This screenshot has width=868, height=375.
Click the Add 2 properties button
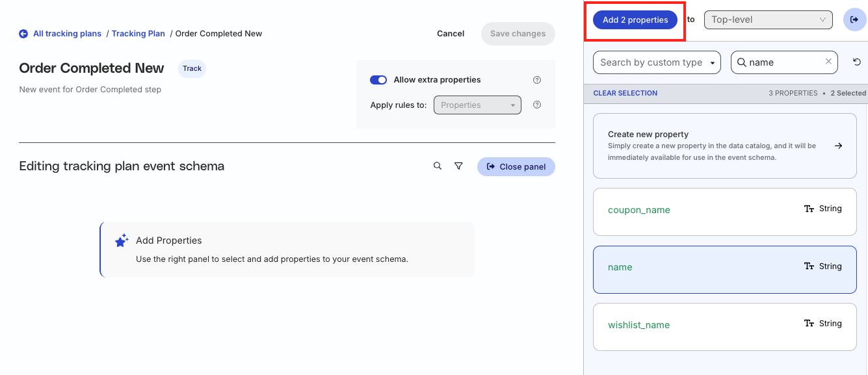(635, 19)
